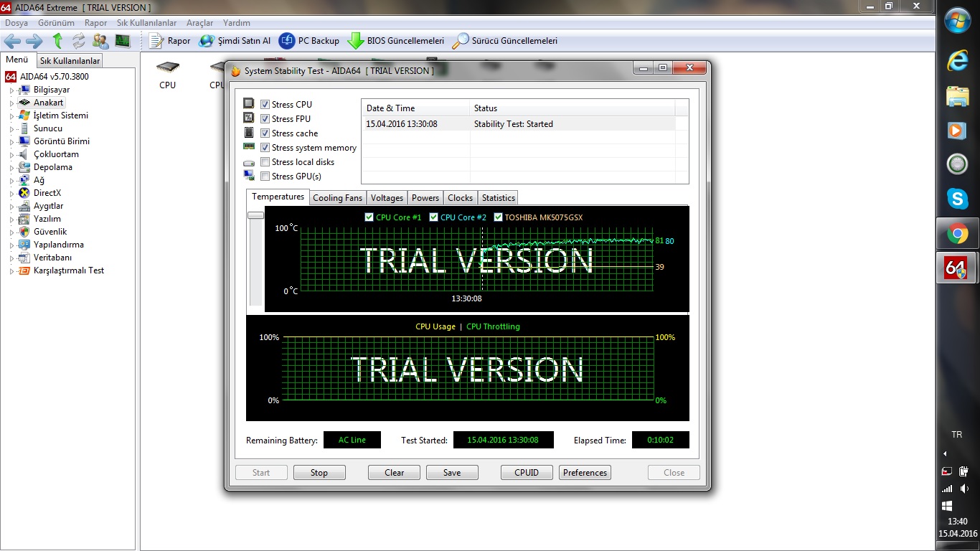Screen dimensions: 980x551
Task: Go up one level with green arrow
Action: coord(57,41)
